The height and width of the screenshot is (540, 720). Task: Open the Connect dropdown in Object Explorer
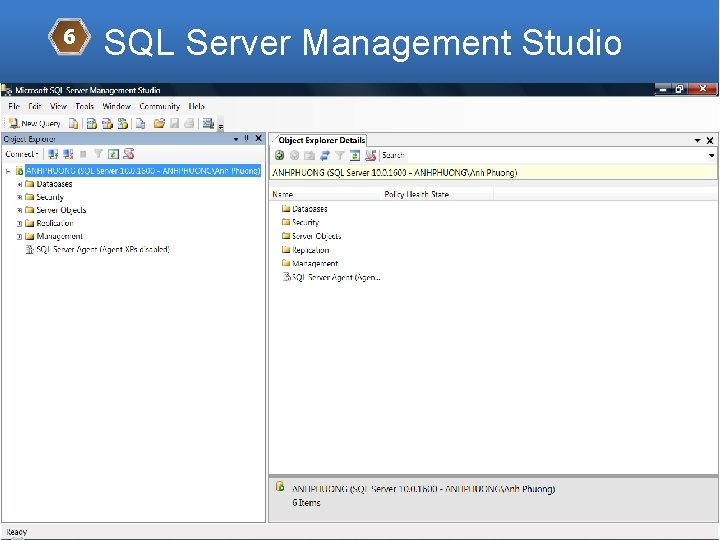click(22, 154)
